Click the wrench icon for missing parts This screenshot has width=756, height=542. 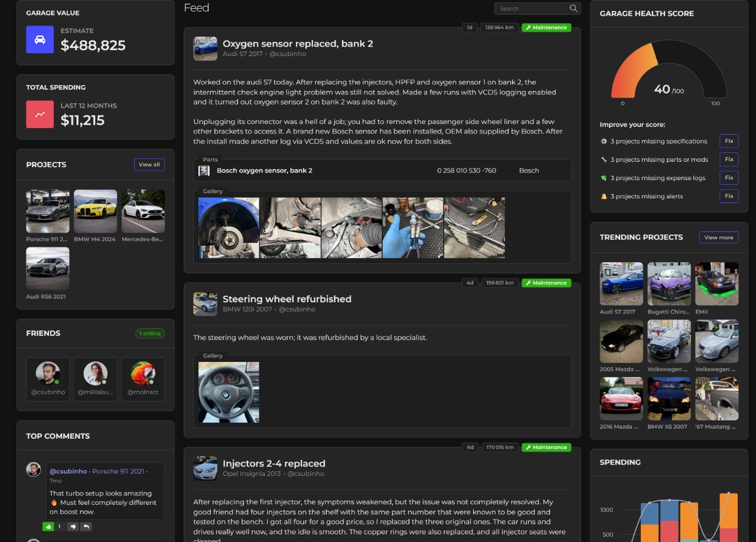click(604, 159)
